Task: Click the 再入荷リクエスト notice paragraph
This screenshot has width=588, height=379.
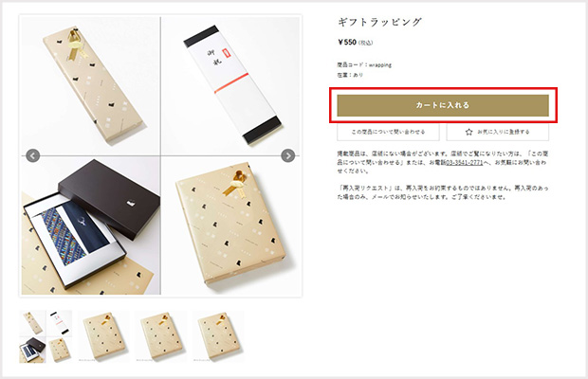Action: [x=443, y=192]
